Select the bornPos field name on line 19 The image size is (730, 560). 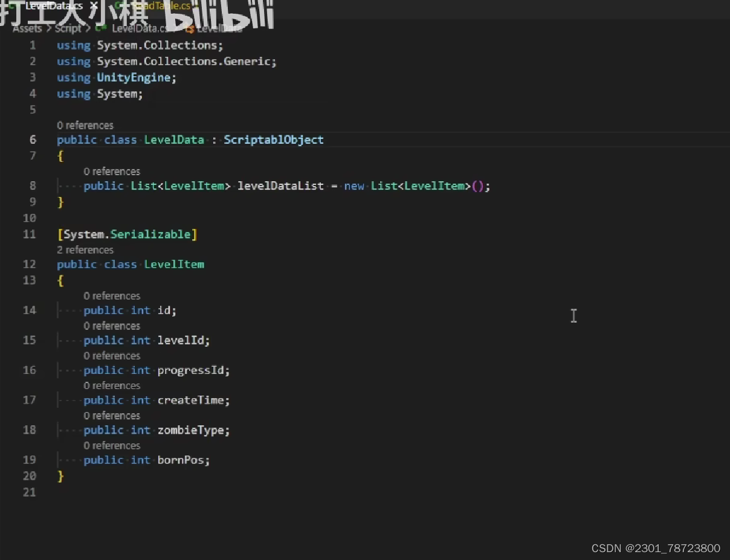pos(181,460)
